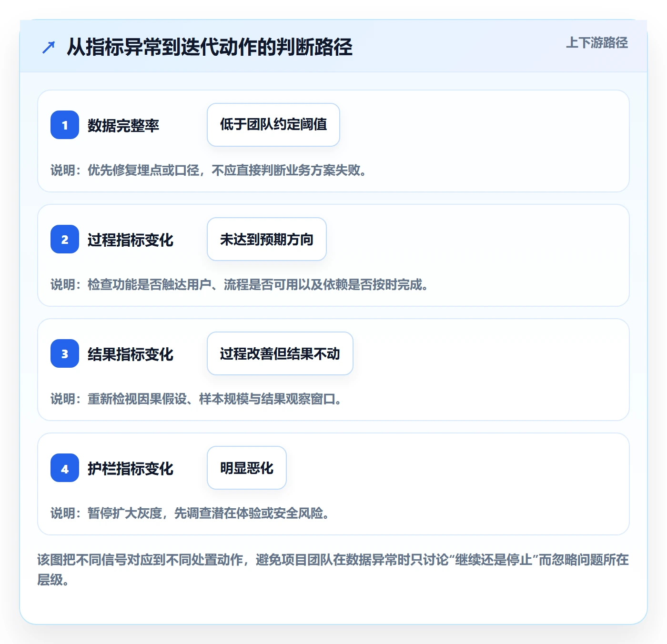Click the 过程指标变化 heading

[x=131, y=240]
